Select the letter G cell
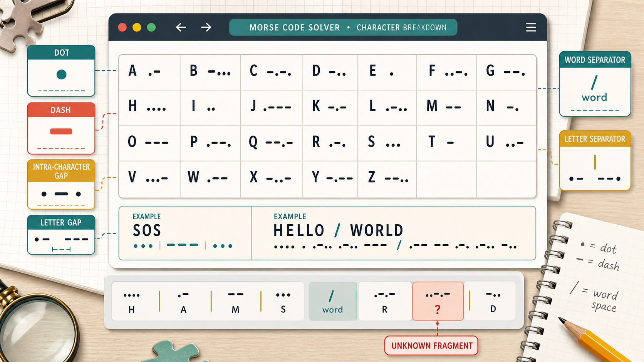Image resolution: width=644 pixels, height=362 pixels. pyautogui.click(x=506, y=72)
